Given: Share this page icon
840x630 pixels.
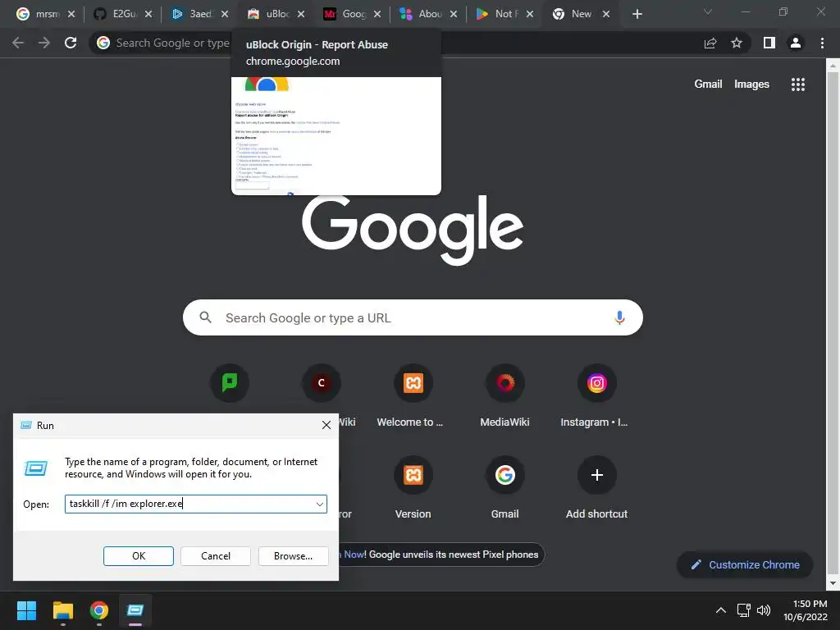Looking at the screenshot, I should 710,43.
